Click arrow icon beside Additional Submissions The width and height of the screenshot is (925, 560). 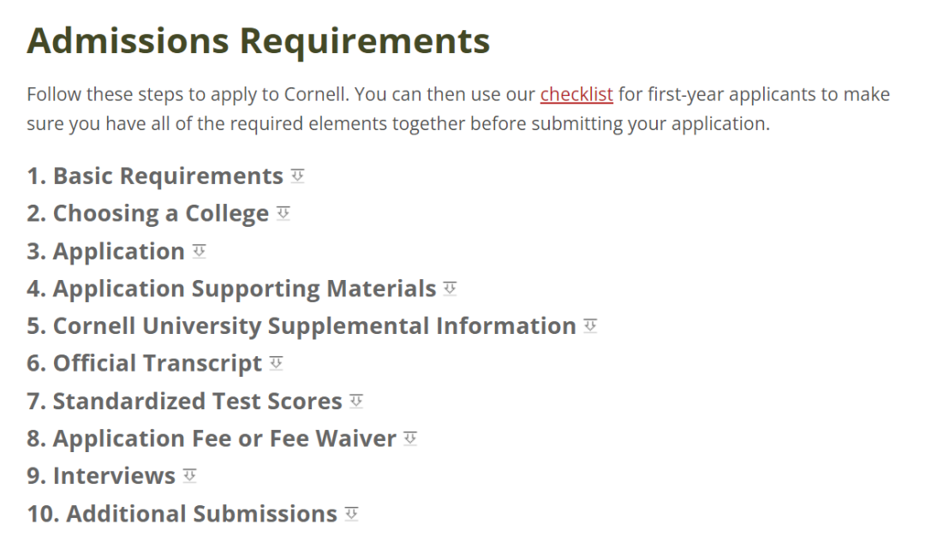tap(351, 513)
